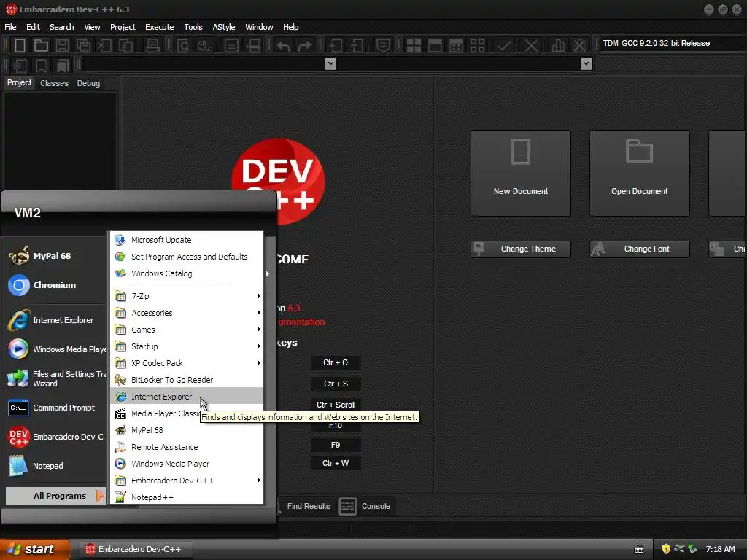The image size is (747, 560).
Task: Click the Save All toolbar icon
Action: (83, 46)
